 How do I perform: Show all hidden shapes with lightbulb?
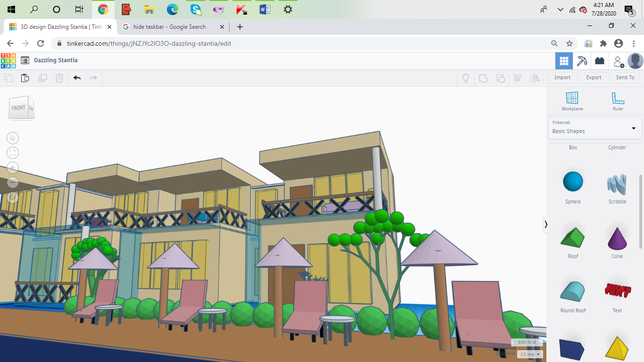click(x=466, y=78)
